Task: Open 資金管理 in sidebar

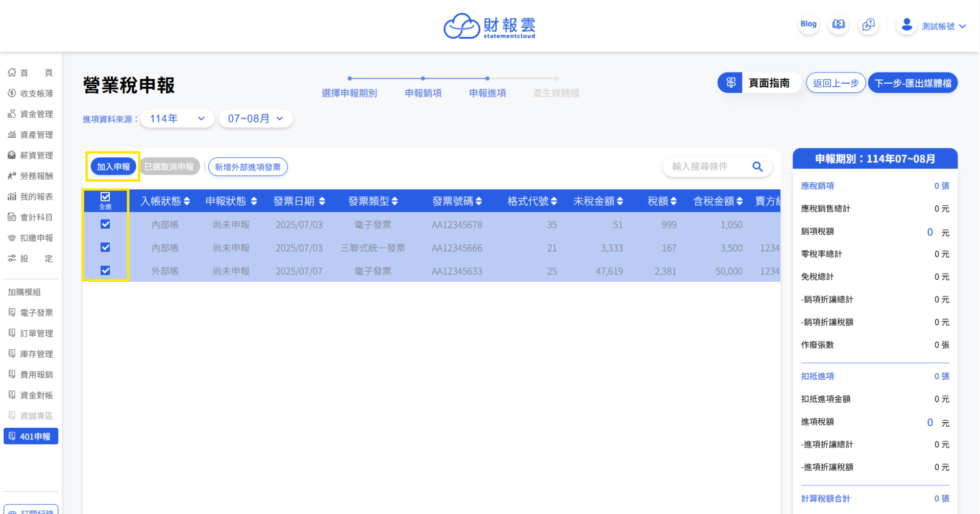Action: [x=31, y=114]
